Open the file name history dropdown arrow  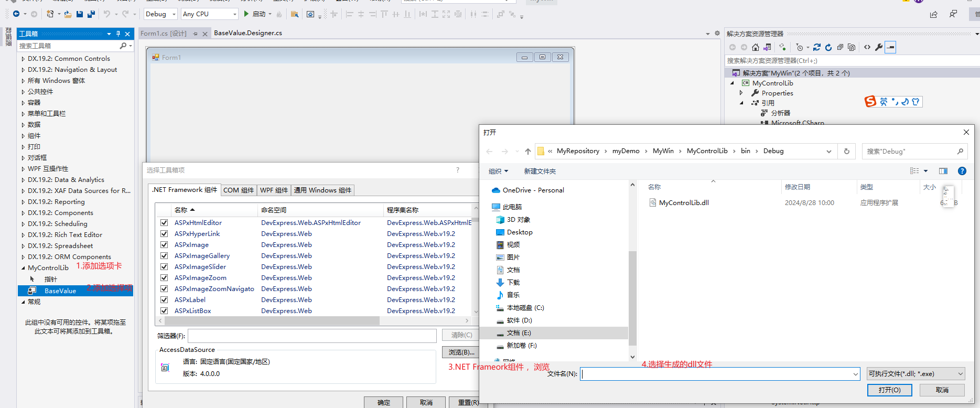tap(856, 374)
